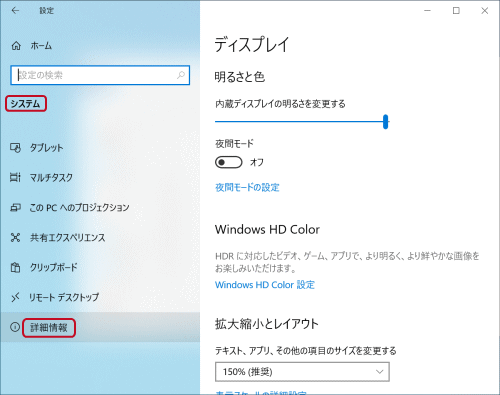Open the 夜間モードの設定 link

point(247,188)
